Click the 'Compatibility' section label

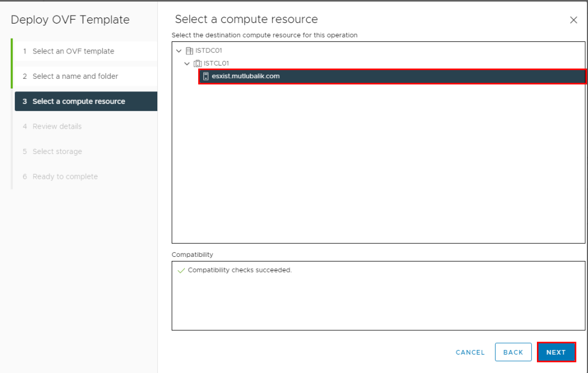point(192,255)
